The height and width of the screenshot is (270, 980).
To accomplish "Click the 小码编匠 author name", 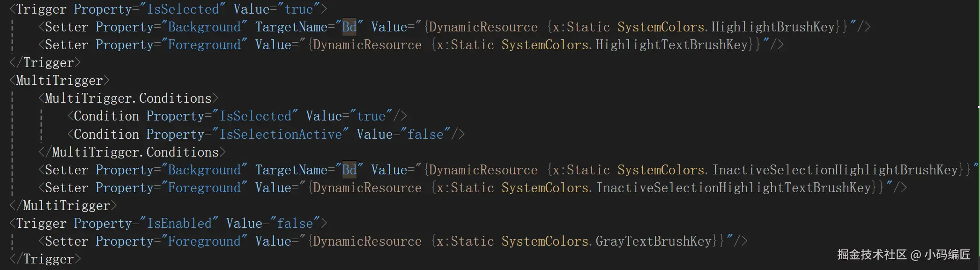I will [x=947, y=255].
